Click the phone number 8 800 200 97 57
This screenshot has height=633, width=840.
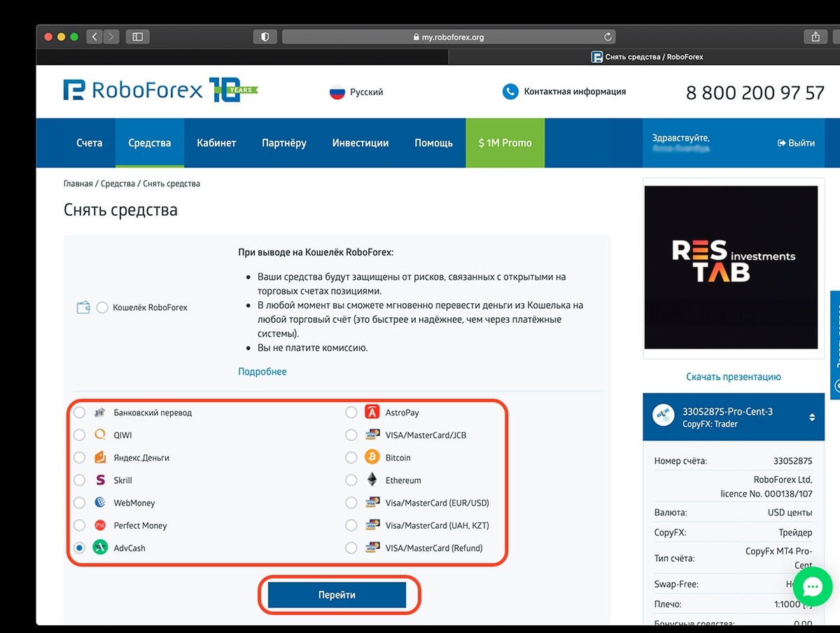pos(755,92)
